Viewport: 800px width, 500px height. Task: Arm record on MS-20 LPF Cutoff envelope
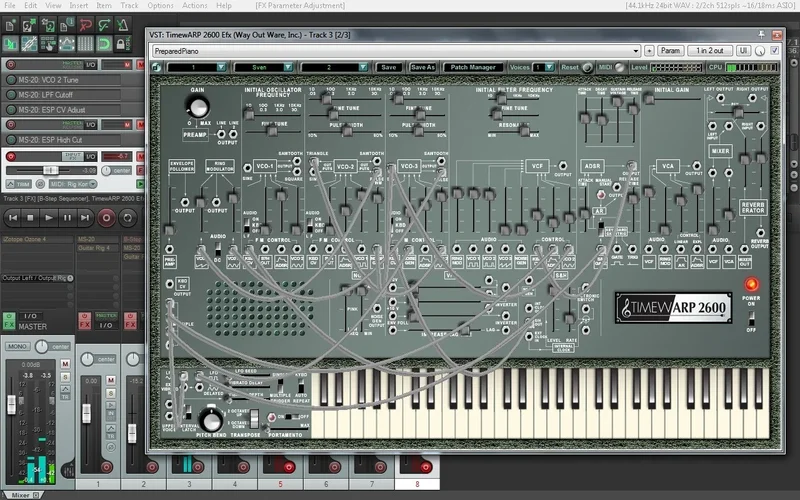11,94
